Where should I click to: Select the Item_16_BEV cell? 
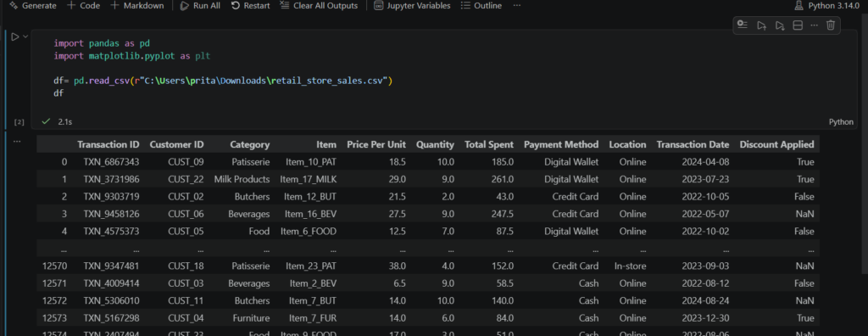pos(310,214)
